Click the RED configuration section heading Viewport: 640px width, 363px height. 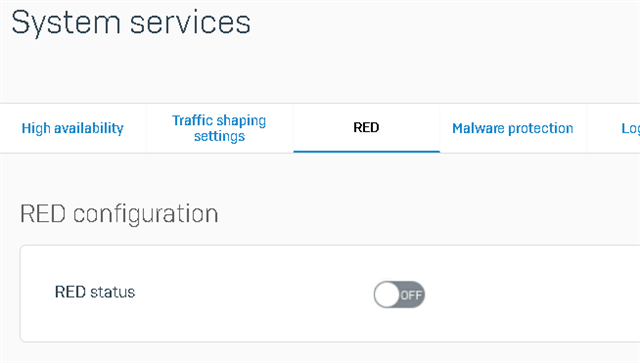(x=119, y=214)
